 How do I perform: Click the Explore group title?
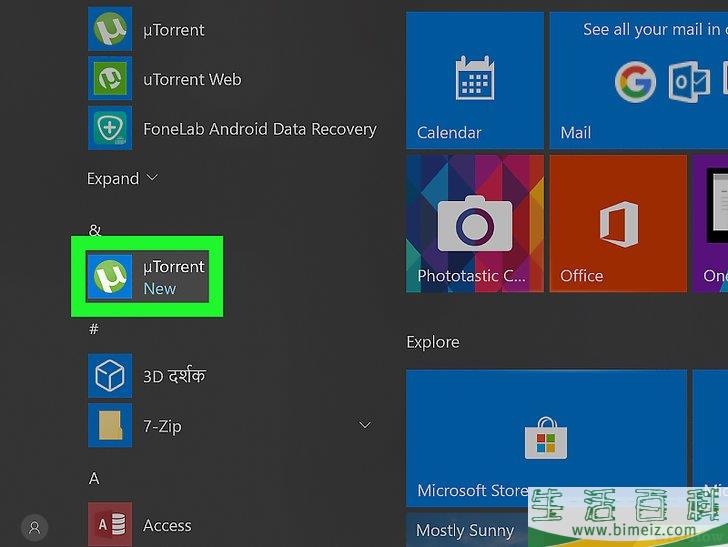(x=433, y=342)
